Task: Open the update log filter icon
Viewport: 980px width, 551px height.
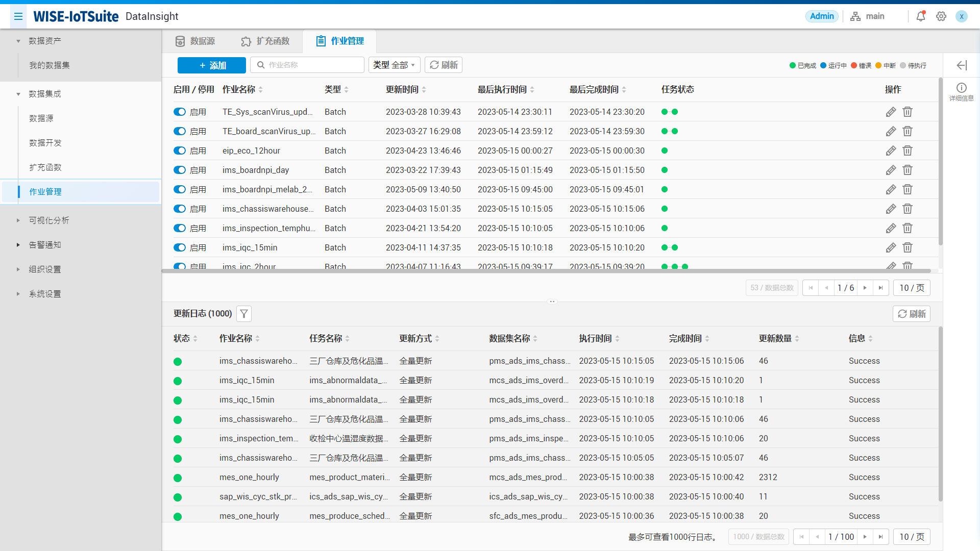Action: pos(244,314)
